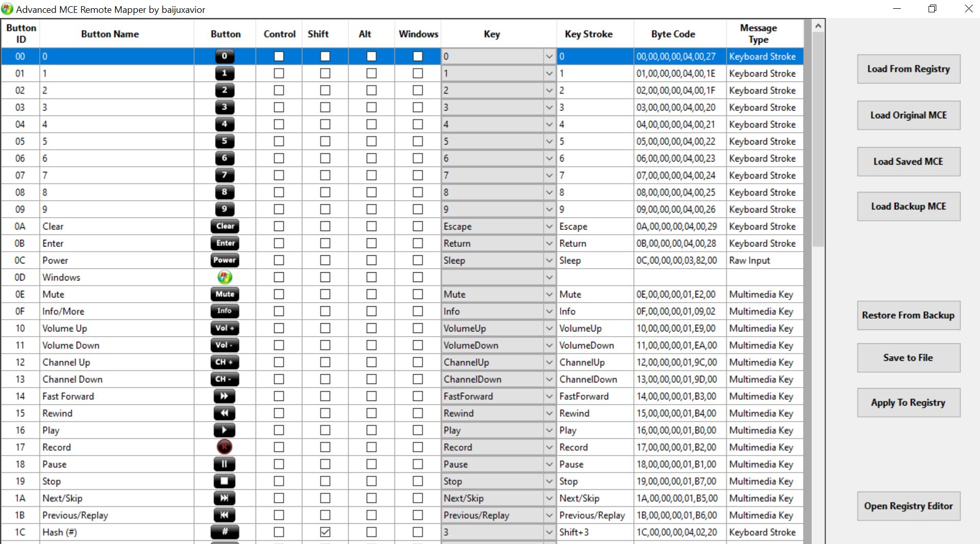Select the Button Name cell 'Volume Down'
Screen dimensions: 980x544
[x=117, y=345]
